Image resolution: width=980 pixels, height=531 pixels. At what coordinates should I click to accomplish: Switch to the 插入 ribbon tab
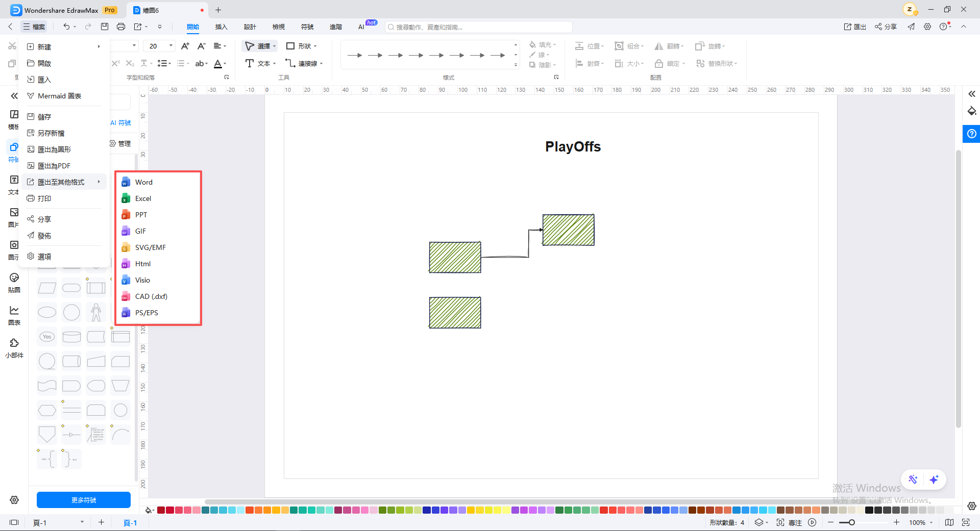click(x=221, y=27)
